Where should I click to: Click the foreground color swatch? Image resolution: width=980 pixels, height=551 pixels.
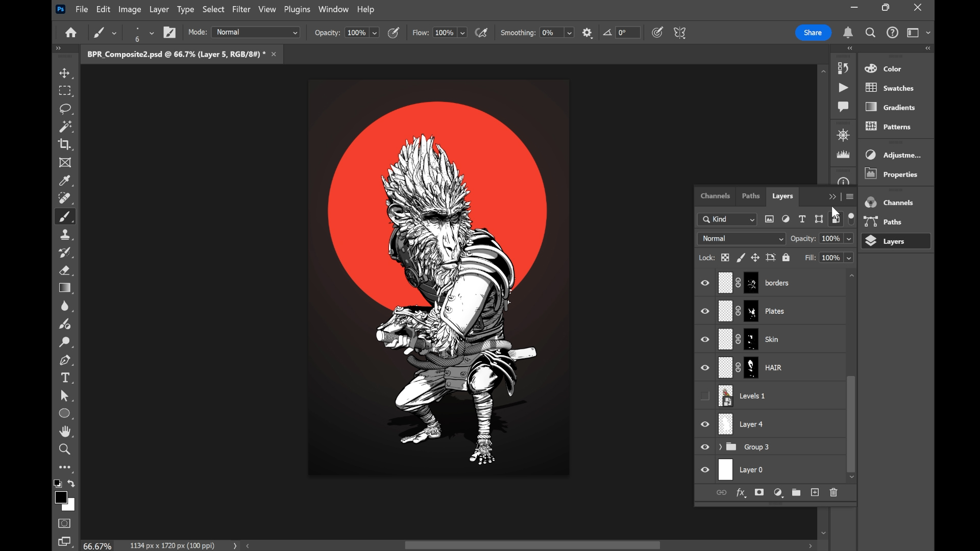[61, 497]
